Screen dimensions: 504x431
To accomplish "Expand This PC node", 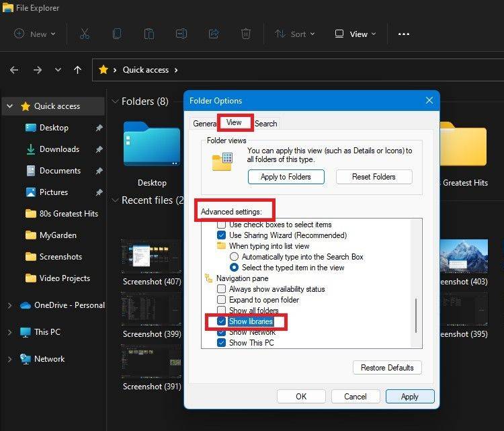I will [x=9, y=332].
